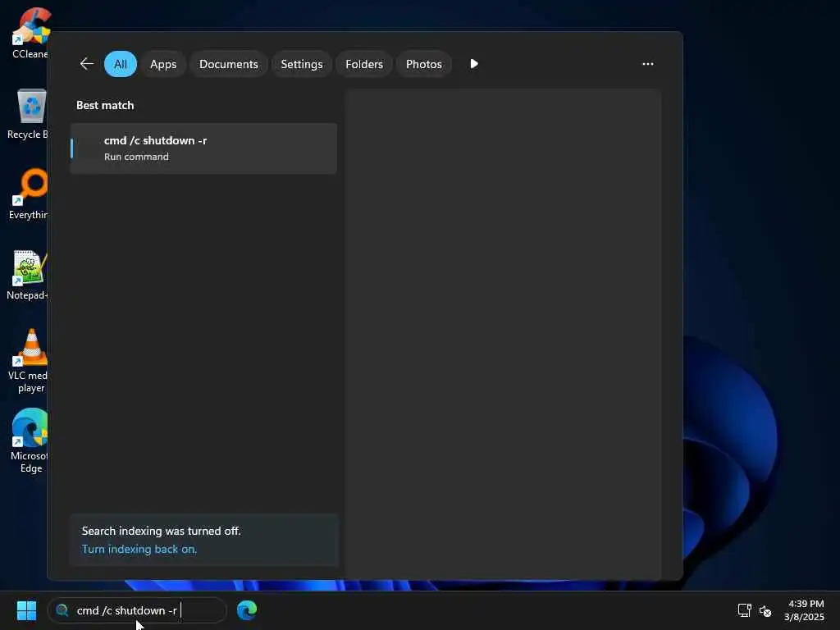Open Microsoft Edge from the taskbar
Image resolution: width=840 pixels, height=630 pixels.
247,610
